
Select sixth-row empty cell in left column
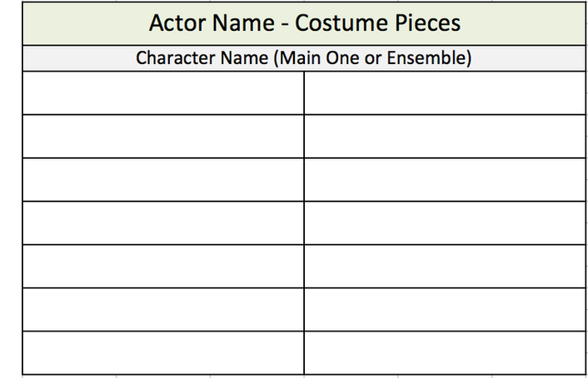click(163, 309)
